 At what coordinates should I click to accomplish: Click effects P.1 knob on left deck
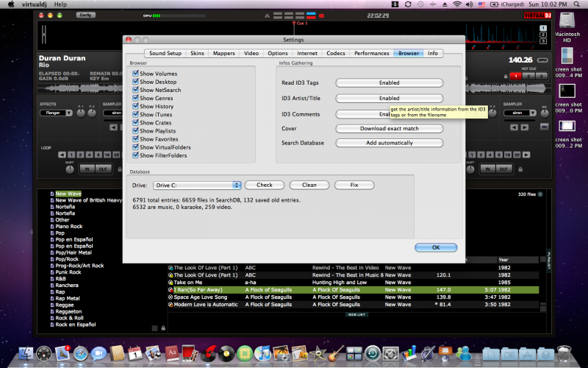pos(81,113)
